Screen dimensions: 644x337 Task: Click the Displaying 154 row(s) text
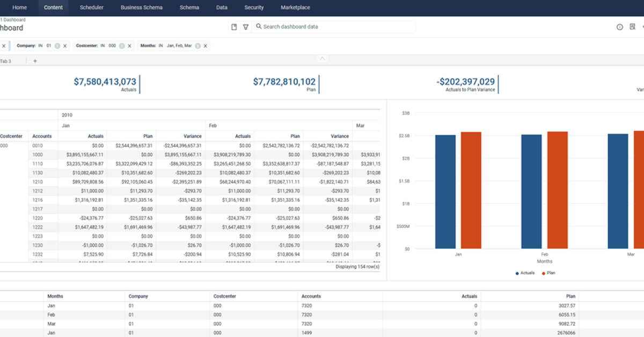pyautogui.click(x=357, y=266)
